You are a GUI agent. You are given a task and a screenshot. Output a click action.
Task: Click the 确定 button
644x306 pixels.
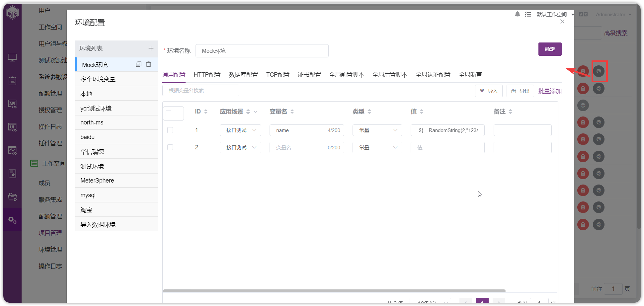pyautogui.click(x=550, y=49)
